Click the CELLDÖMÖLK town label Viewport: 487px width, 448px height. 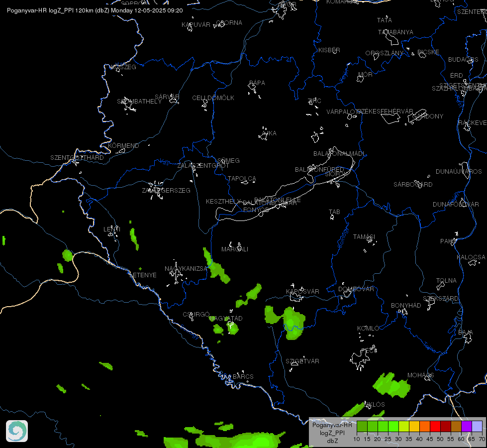tap(213, 98)
